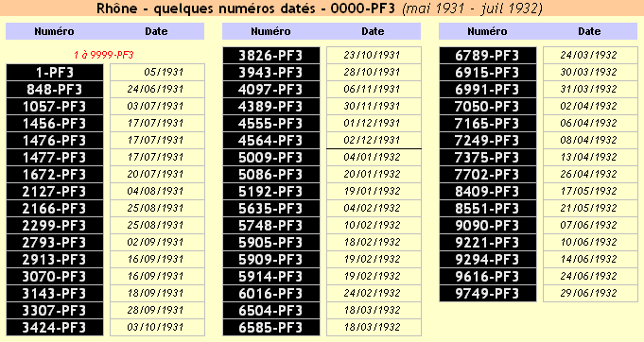This screenshot has height=342, width=644.
Task: Click plate 7249-PF3
Action: coord(488,141)
